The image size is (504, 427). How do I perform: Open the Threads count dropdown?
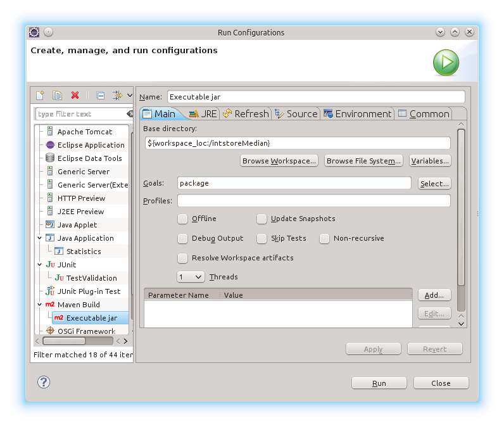click(x=191, y=277)
